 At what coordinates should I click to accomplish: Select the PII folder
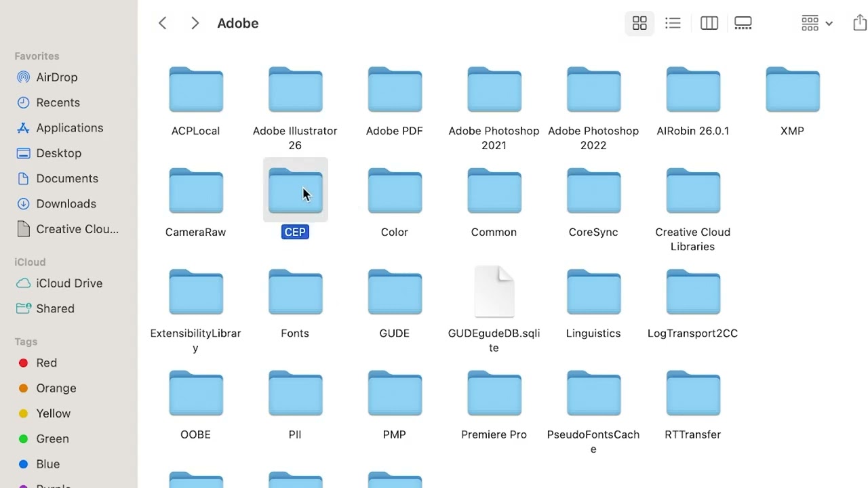295,393
